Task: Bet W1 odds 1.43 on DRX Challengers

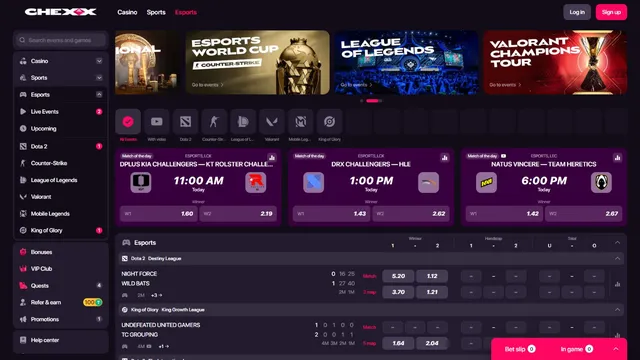Action: click(331, 213)
